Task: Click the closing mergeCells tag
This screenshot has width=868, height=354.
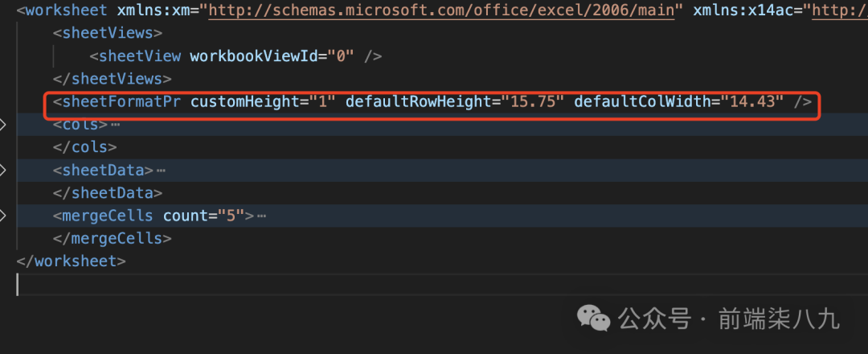Action: tap(112, 239)
